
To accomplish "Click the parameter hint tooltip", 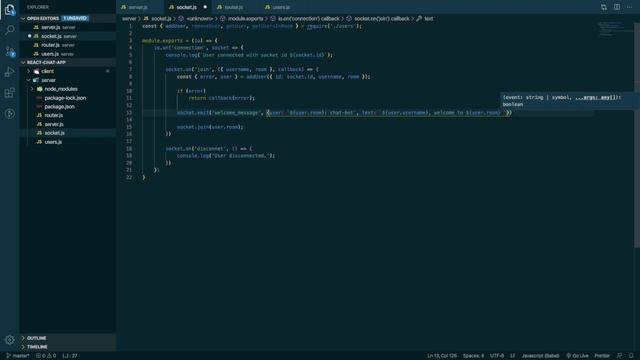I will pyautogui.click(x=570, y=101).
